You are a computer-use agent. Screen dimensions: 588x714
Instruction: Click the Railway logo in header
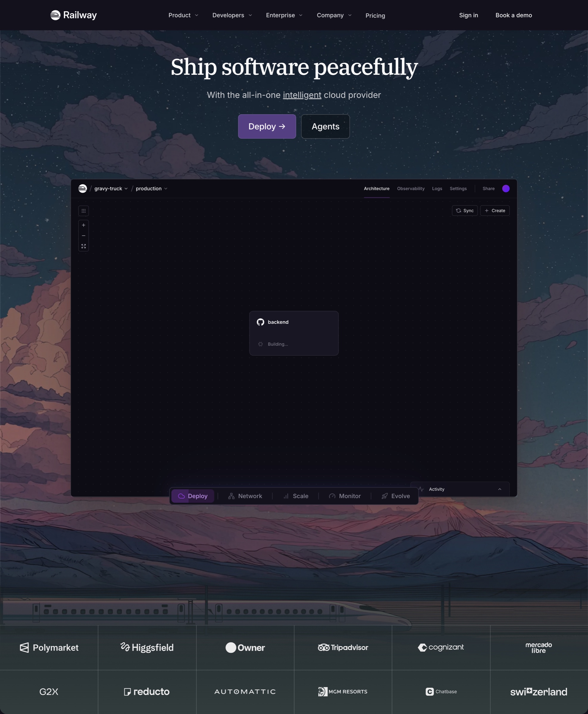[73, 15]
